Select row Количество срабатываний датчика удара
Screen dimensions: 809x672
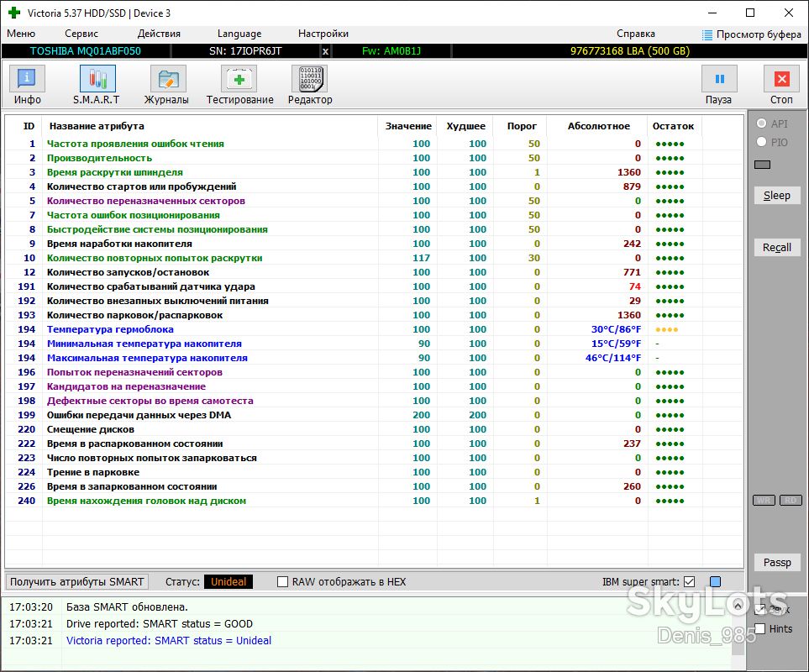374,286
